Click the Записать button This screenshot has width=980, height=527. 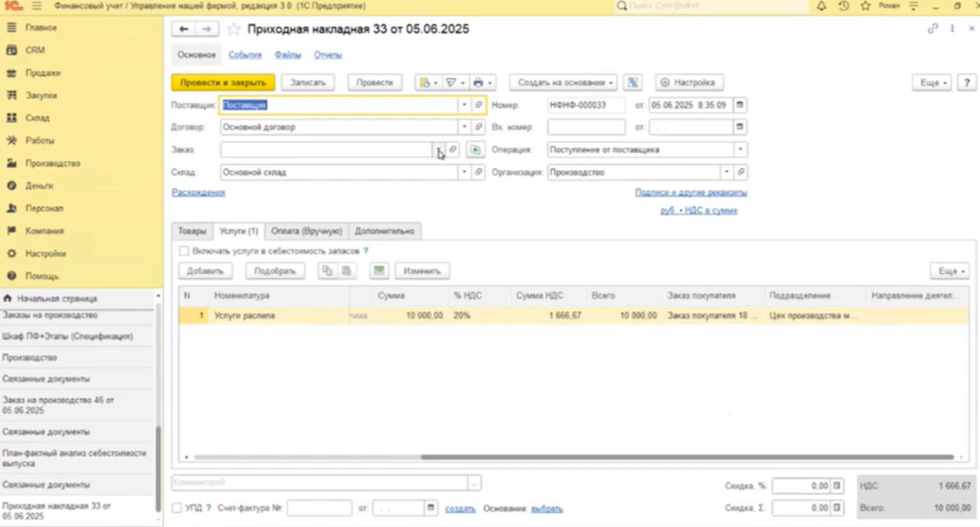click(x=308, y=83)
